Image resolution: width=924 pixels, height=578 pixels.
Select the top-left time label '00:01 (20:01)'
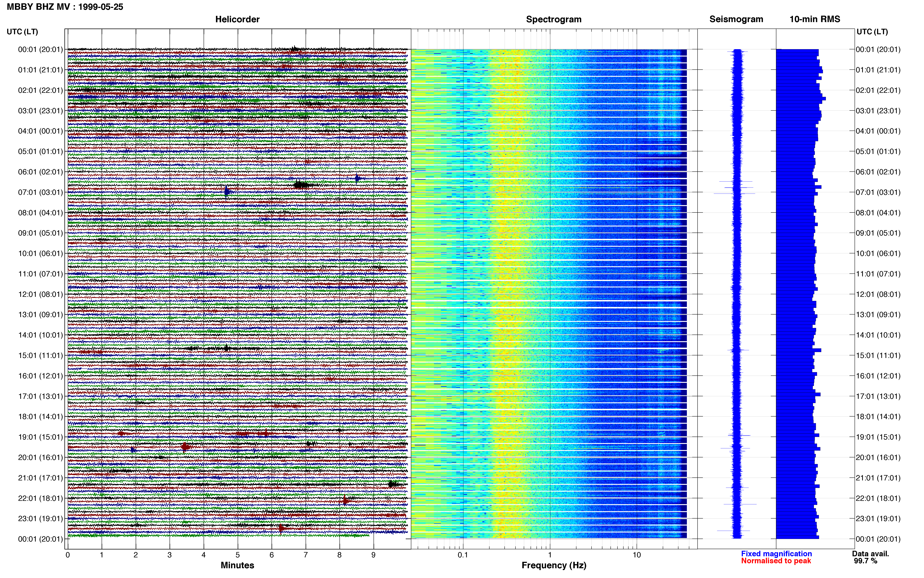click(41, 49)
